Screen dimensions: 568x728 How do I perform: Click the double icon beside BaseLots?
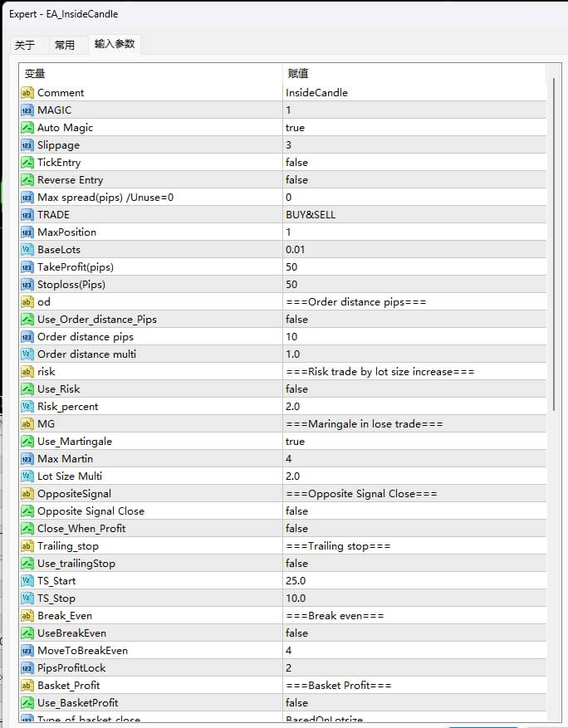[x=27, y=249]
